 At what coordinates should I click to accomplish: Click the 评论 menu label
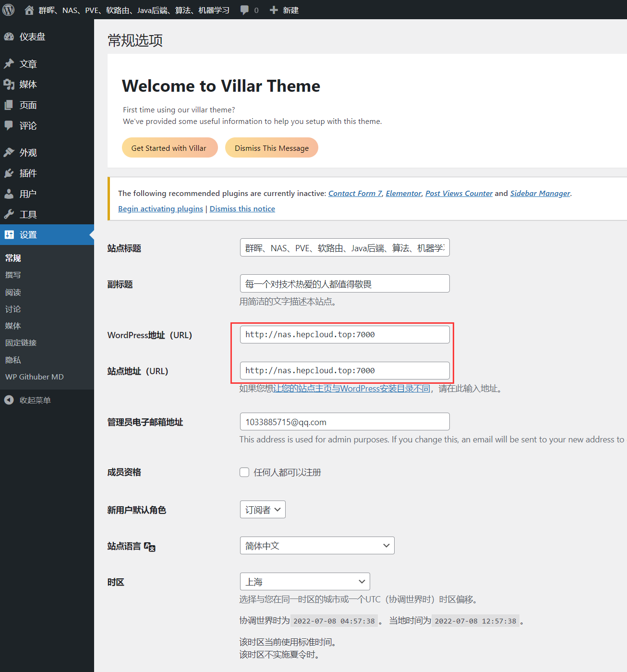click(28, 125)
